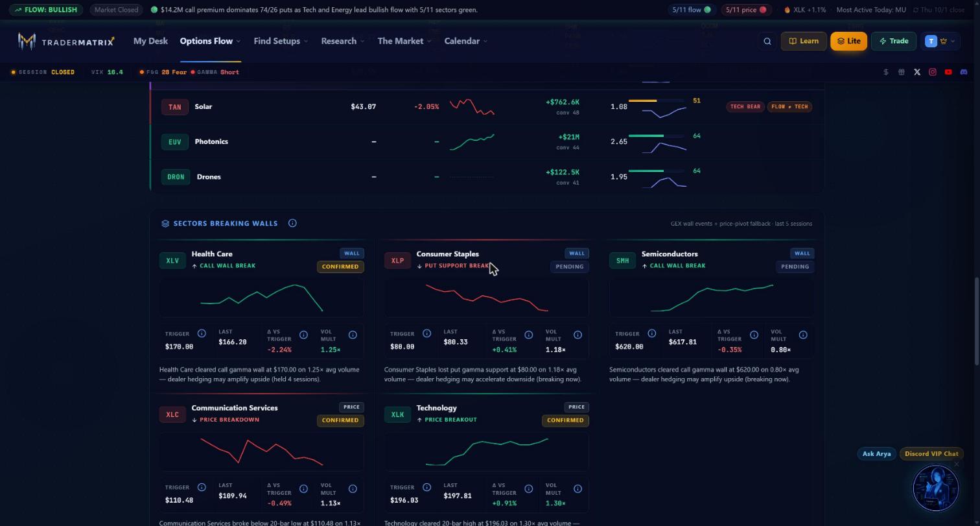Click the 5/11 price pill
The height and width of the screenshot is (526, 980).
746,10
